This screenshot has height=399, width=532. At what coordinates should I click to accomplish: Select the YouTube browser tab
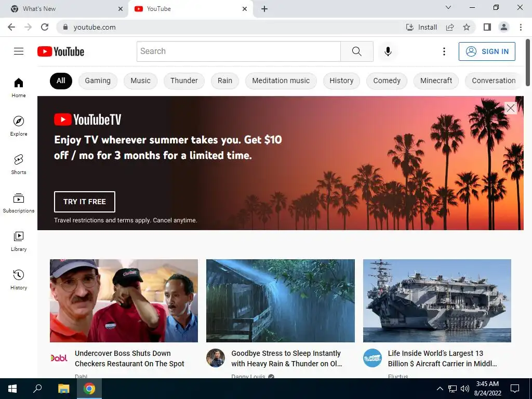pos(191,9)
